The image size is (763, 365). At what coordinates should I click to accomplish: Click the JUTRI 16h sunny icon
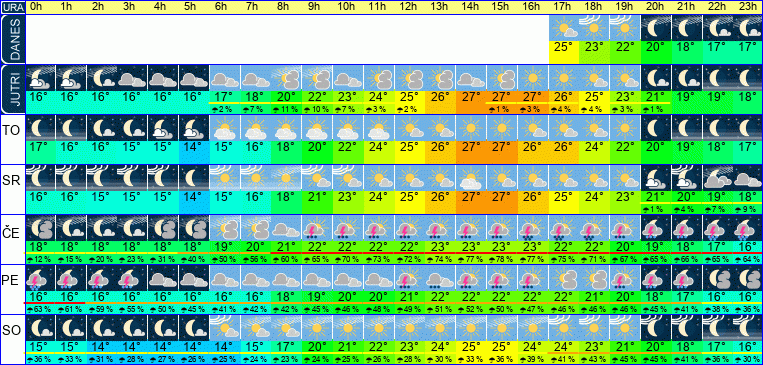click(534, 78)
